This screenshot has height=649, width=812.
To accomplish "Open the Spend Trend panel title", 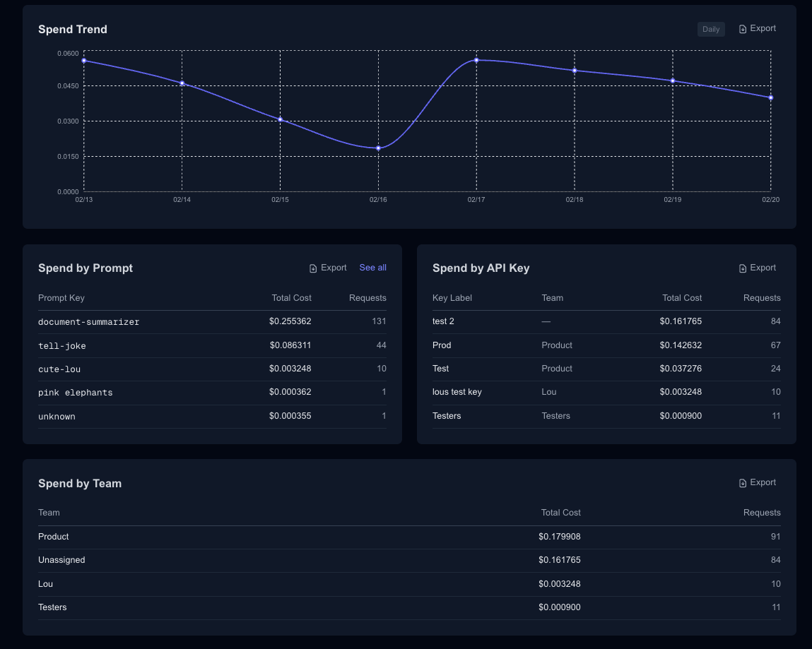I will click(x=72, y=30).
